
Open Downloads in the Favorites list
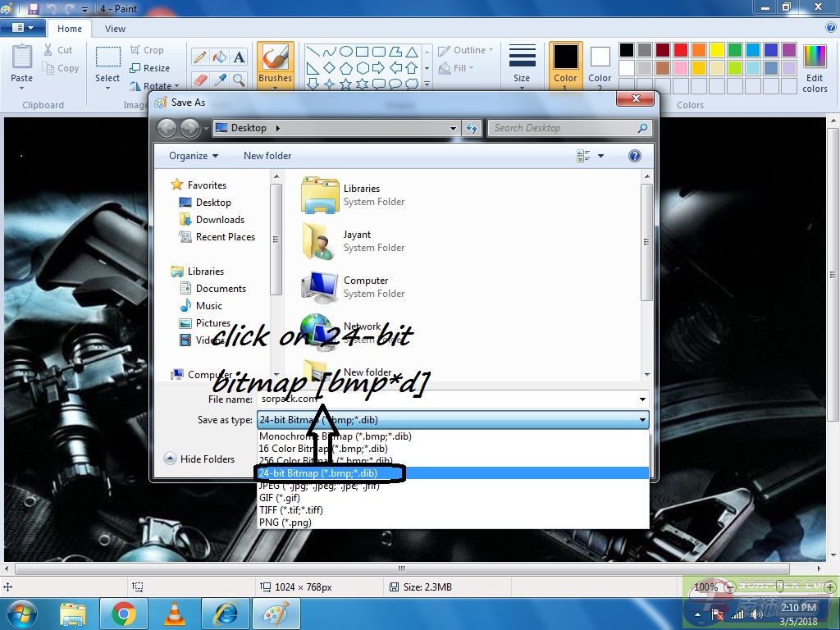coord(220,220)
